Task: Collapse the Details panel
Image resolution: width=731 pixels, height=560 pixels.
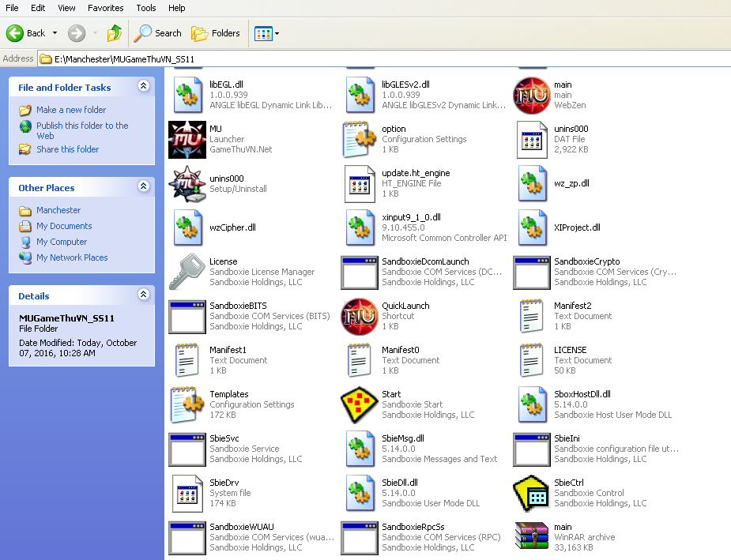Action: click(143, 295)
